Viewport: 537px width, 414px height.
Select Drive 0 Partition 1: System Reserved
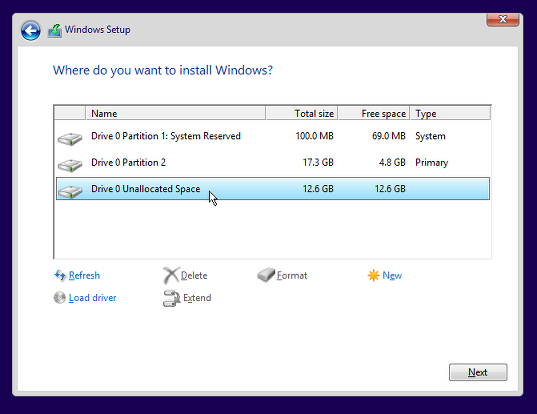[273, 136]
